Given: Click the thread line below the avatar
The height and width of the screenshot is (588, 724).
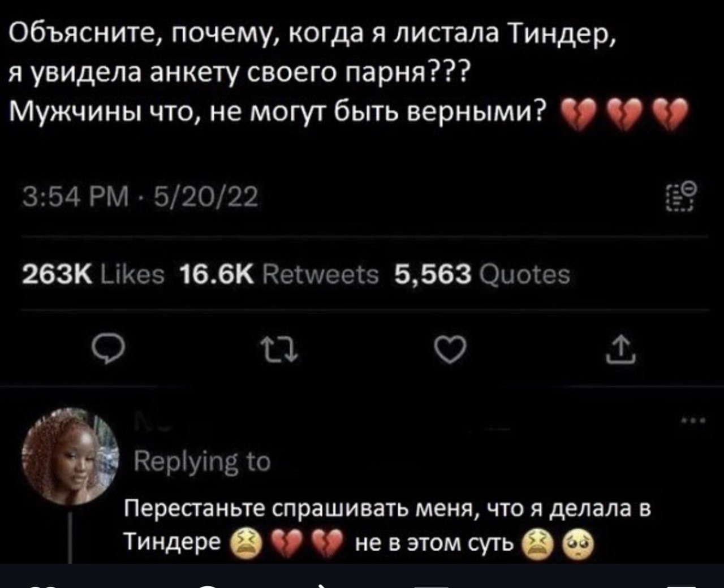Looking at the screenshot, I should coord(71,535).
